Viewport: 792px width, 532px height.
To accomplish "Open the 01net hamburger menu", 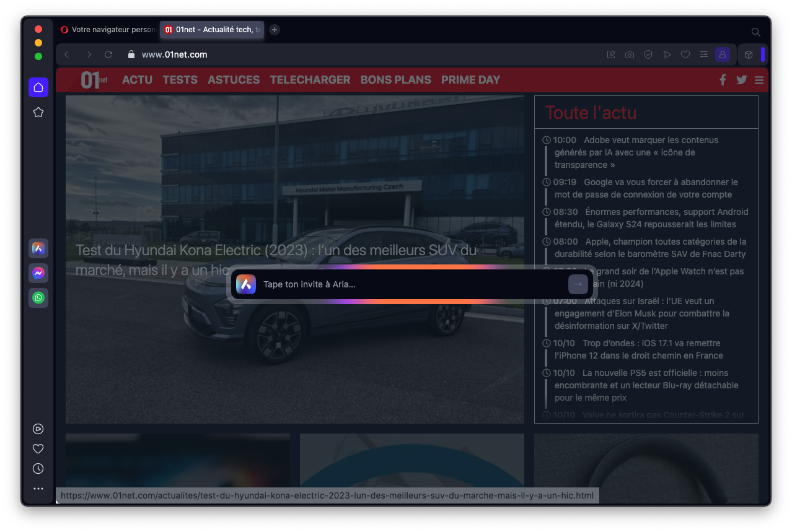I will [759, 80].
